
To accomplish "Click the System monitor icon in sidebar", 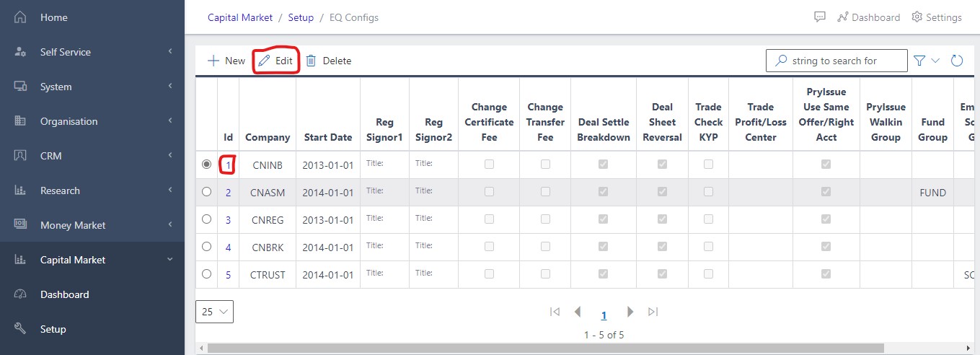I will [20, 87].
